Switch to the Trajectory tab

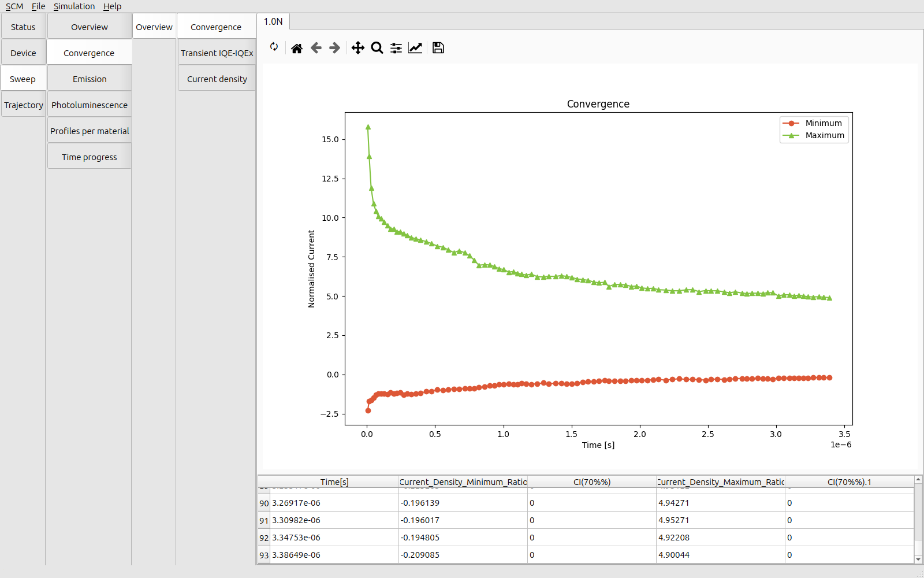coord(24,105)
